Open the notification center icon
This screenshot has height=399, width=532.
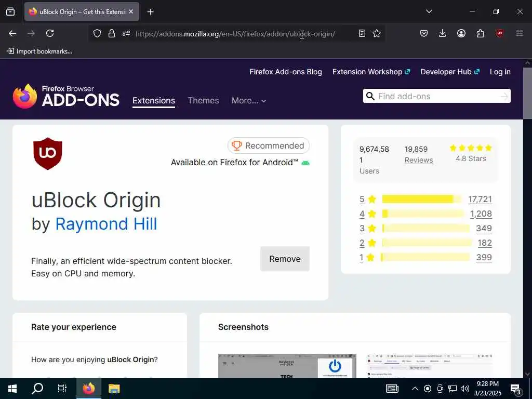[x=515, y=389]
